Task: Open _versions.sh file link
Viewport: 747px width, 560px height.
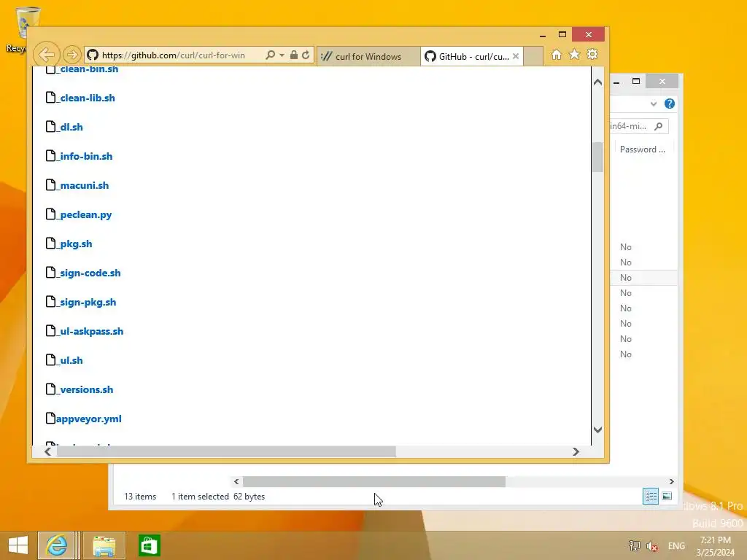Action: [86, 389]
